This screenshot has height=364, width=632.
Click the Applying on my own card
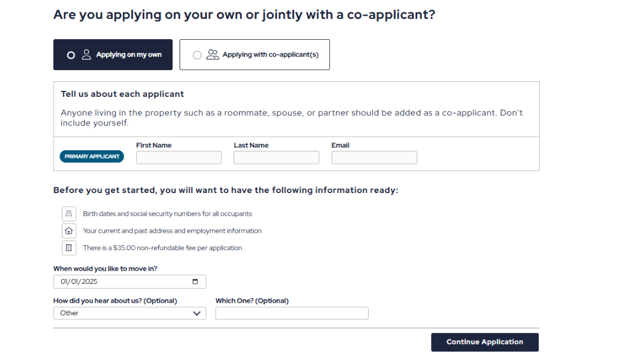pos(113,55)
